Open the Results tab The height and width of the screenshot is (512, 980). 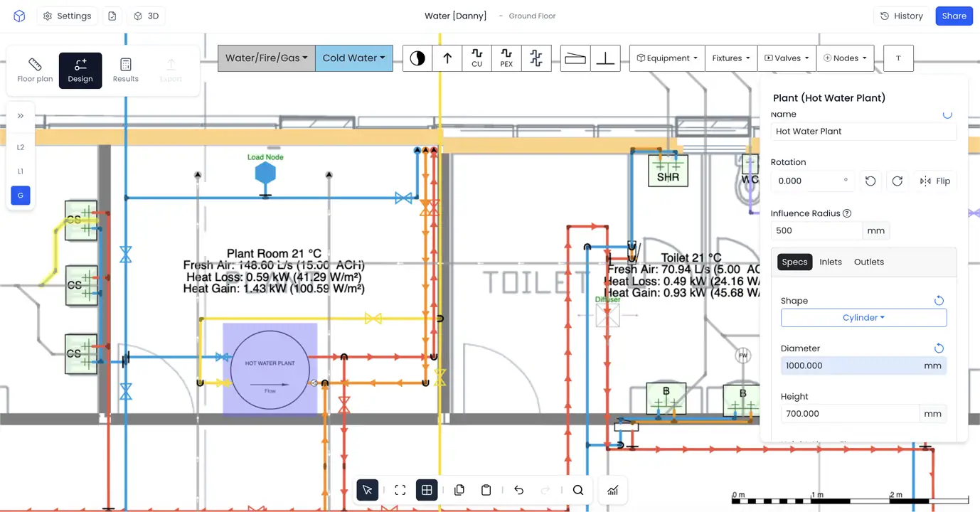(x=126, y=71)
